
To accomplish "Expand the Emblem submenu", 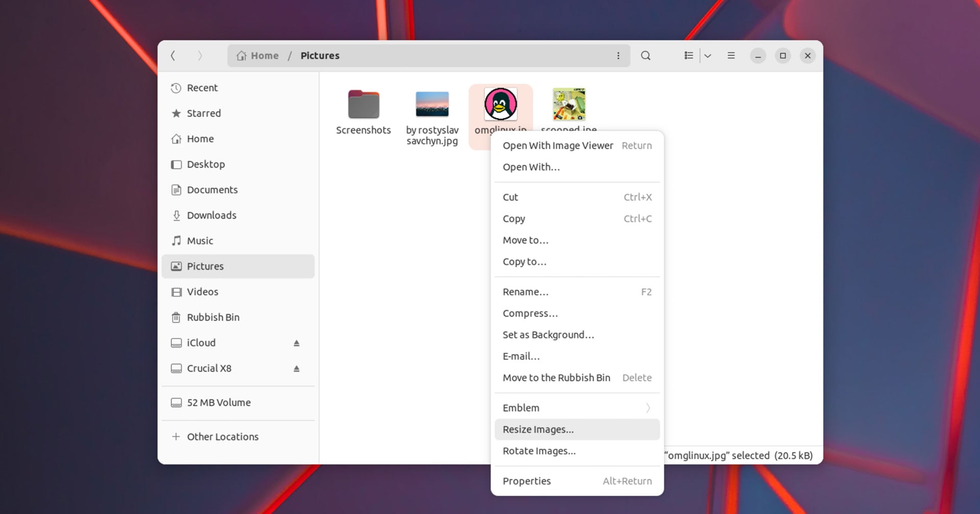I will click(x=577, y=407).
